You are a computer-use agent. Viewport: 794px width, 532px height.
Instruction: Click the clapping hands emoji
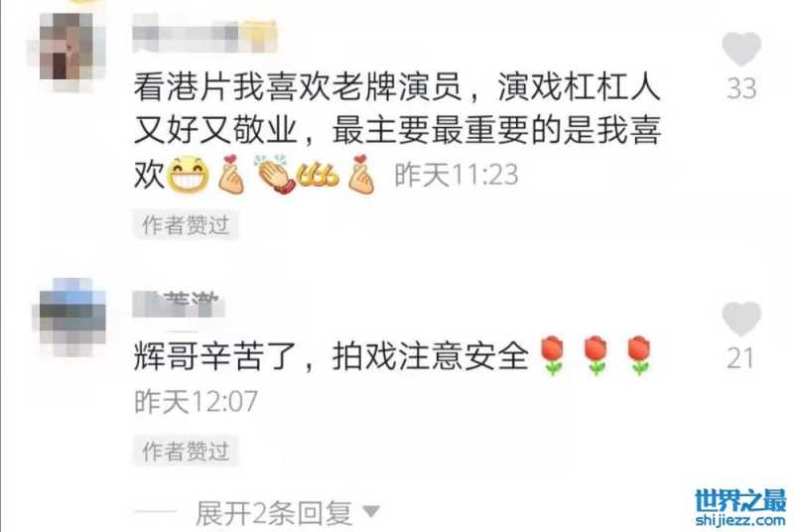275,174
